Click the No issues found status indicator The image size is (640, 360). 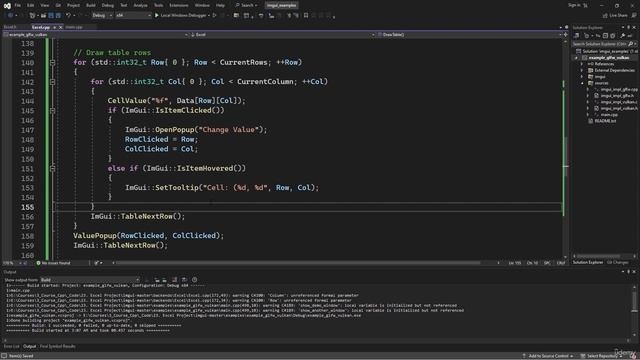(x=53, y=263)
